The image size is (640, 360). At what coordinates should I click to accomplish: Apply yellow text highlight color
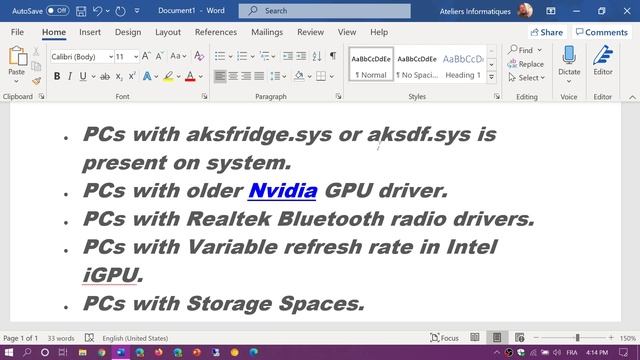(168, 76)
